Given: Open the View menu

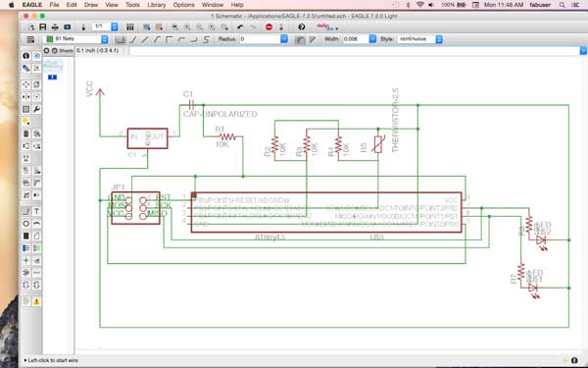Looking at the screenshot, I should click(x=112, y=5).
